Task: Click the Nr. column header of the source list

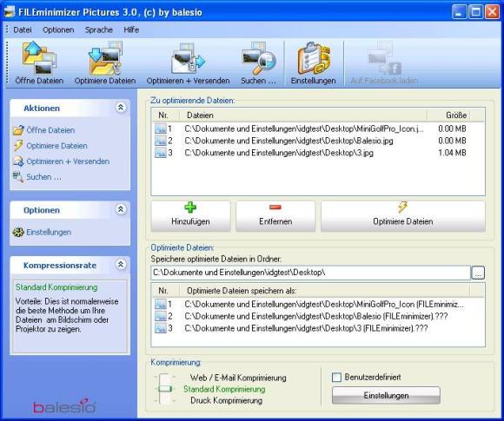Action: (x=164, y=115)
